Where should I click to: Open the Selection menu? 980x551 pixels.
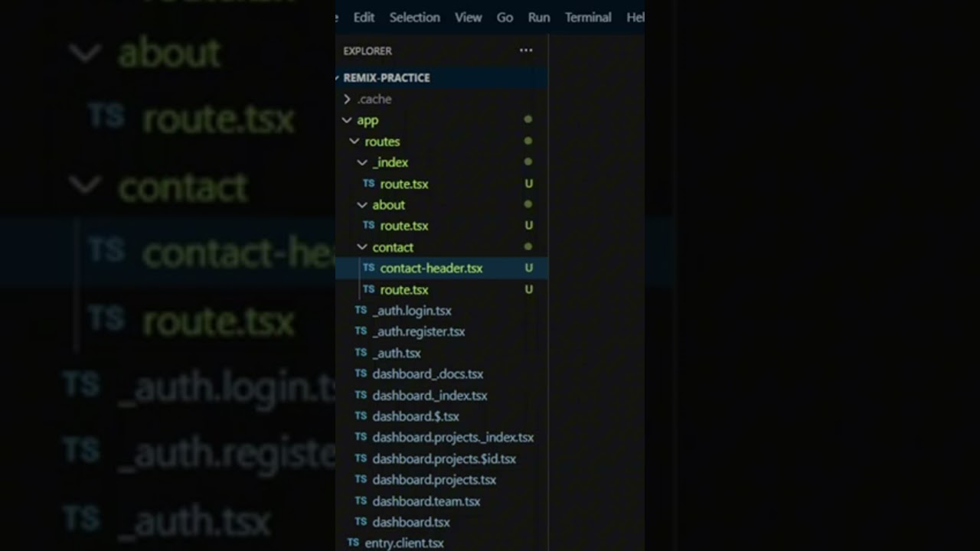[x=414, y=17]
